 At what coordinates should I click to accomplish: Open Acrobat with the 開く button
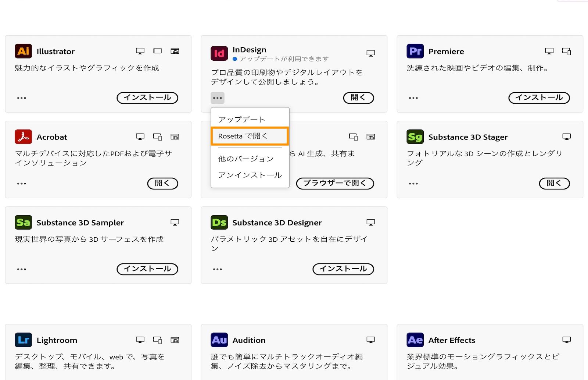[162, 183]
